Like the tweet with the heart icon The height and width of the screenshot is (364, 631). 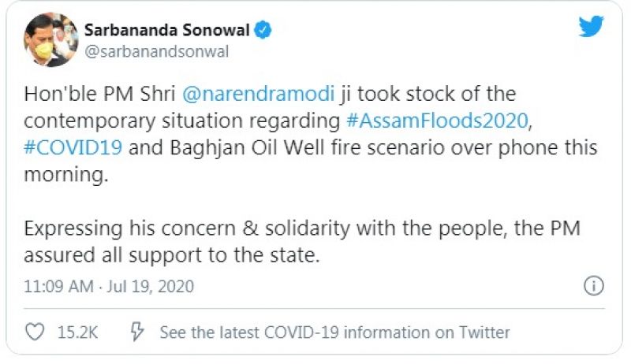pos(35,332)
